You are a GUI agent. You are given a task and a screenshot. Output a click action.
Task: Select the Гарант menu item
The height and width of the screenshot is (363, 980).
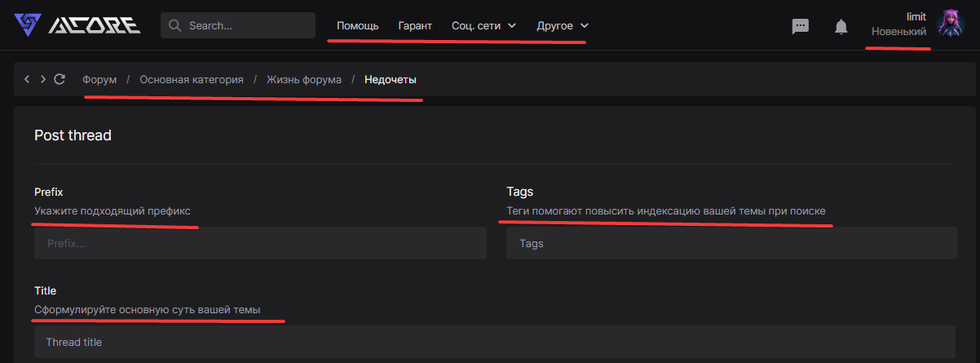pyautogui.click(x=415, y=25)
